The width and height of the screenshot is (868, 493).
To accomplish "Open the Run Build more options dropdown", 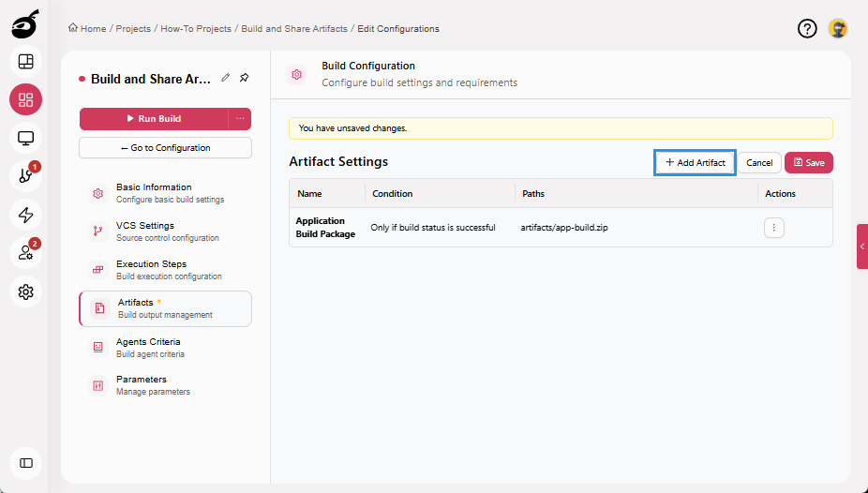I will click(x=240, y=118).
